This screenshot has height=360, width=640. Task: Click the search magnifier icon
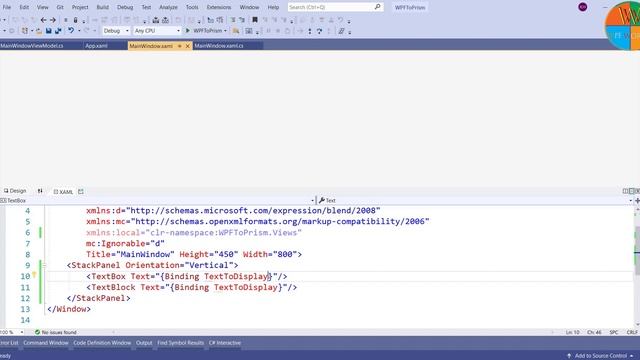[x=378, y=7]
